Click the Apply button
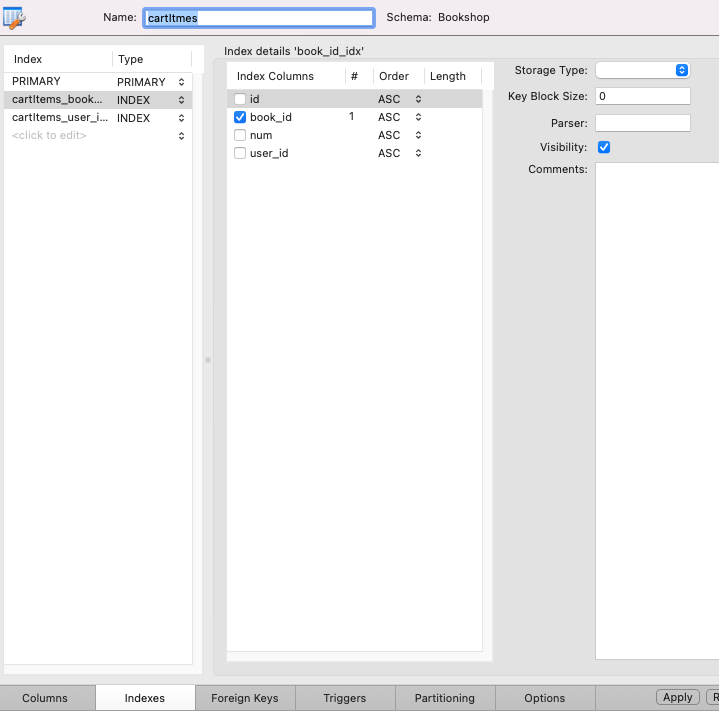Screen dimensions: 719x711 pos(678,697)
